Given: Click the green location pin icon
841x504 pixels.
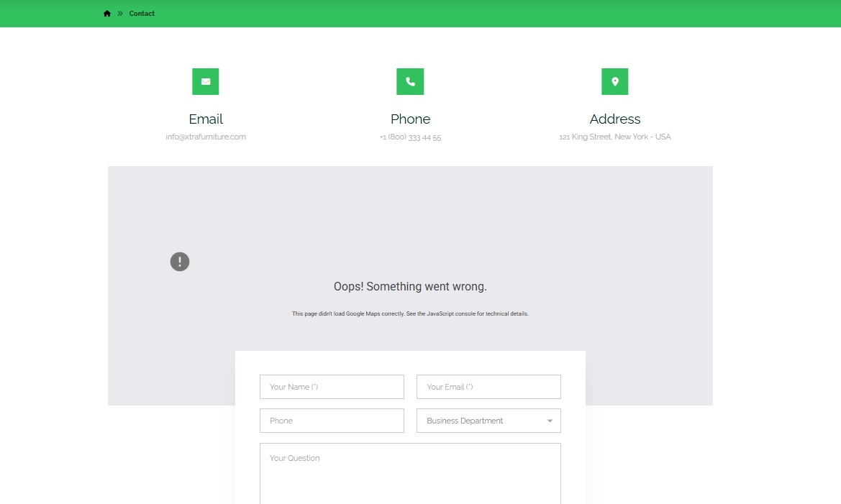Looking at the screenshot, I should 614,81.
